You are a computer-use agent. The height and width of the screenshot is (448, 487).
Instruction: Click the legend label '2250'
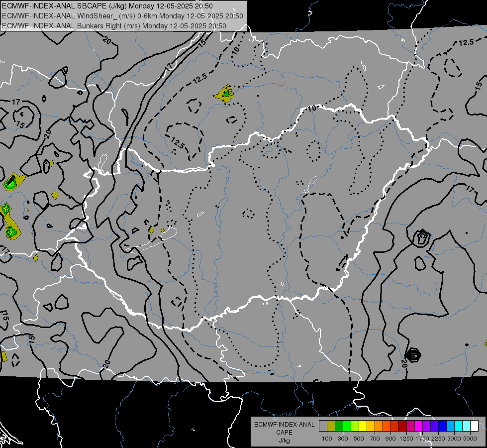point(438,439)
